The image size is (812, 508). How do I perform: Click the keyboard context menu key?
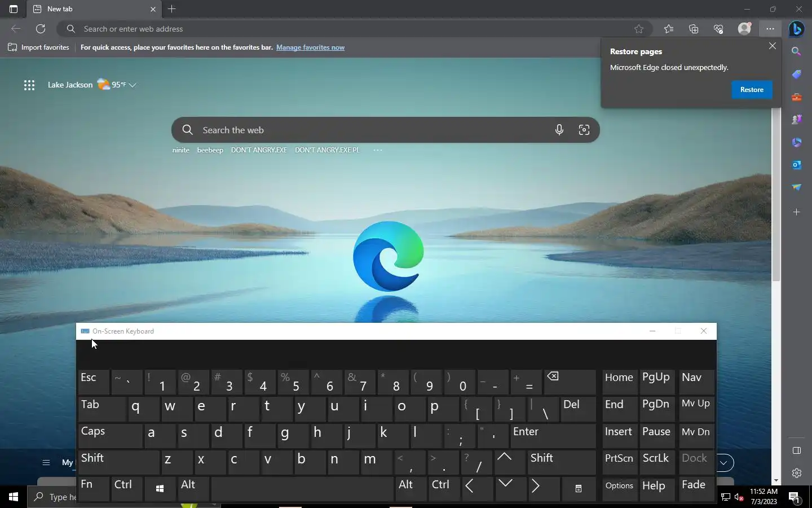point(578,489)
